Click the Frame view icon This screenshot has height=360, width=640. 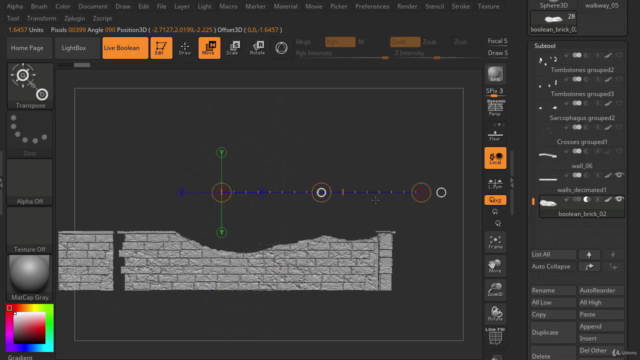495,242
